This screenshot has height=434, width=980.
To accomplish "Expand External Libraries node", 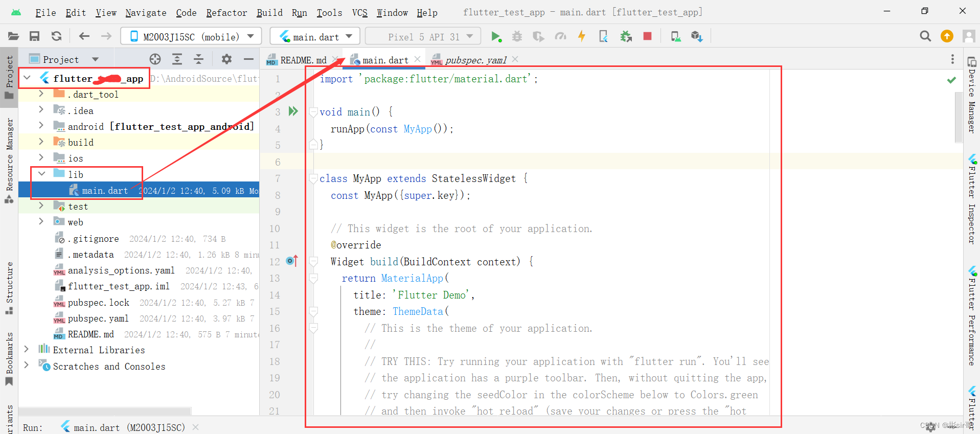I will point(27,350).
